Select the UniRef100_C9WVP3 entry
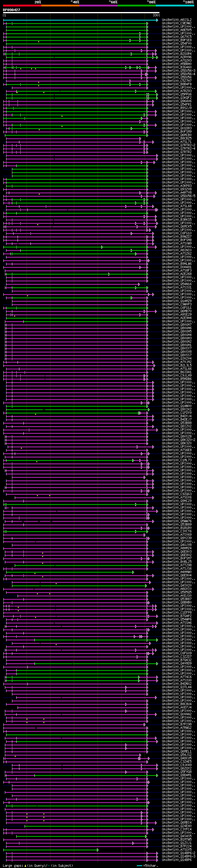The image size is (197, 868). click(x=177, y=304)
